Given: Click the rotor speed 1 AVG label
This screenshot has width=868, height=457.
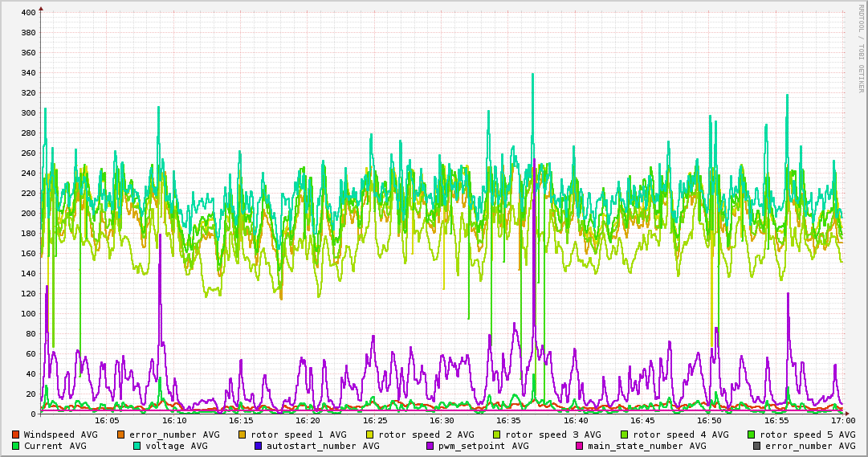Looking at the screenshot, I should pyautogui.click(x=298, y=435).
